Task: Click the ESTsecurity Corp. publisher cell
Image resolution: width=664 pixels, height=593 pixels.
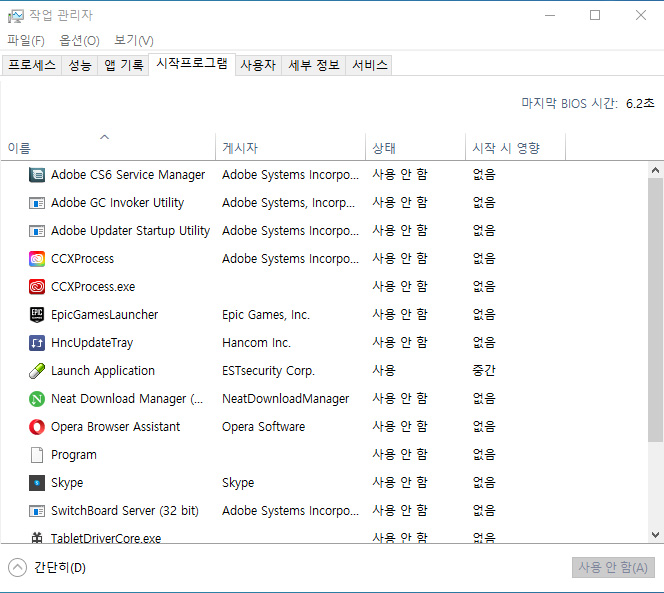Action: (268, 371)
